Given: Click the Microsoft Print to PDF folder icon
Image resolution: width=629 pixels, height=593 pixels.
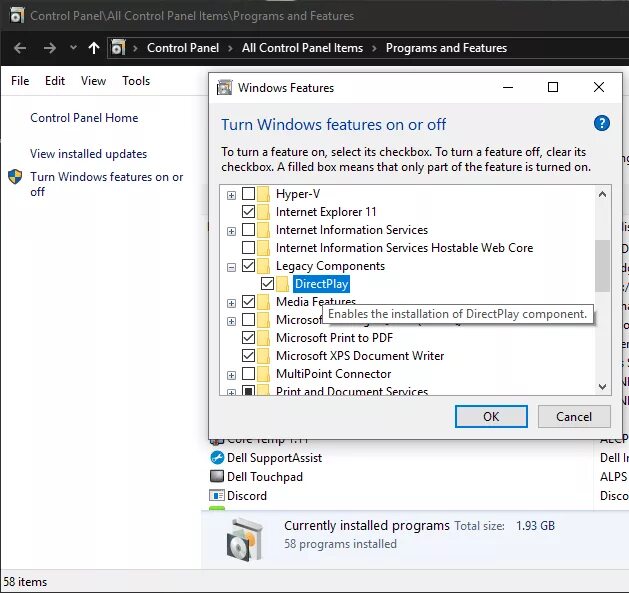Looking at the screenshot, I should 264,338.
